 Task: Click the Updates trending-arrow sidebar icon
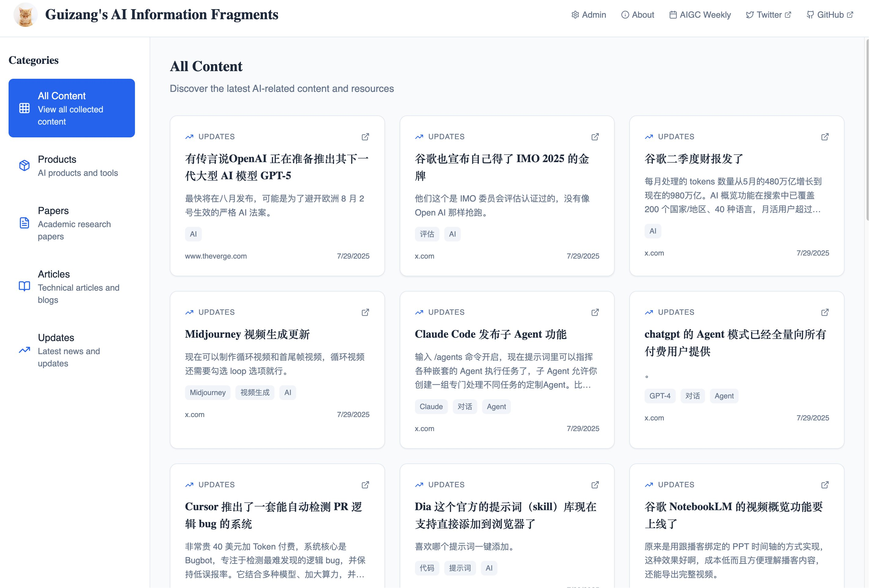point(24,350)
